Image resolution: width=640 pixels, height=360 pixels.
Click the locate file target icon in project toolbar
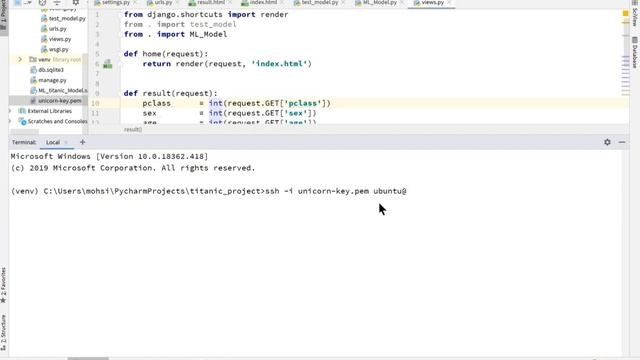(x=42, y=2)
